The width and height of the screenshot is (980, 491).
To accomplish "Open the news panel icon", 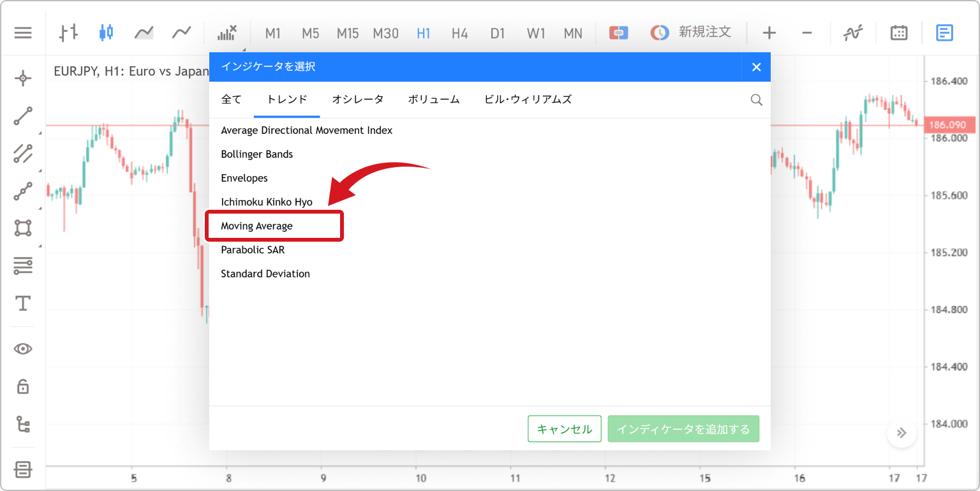I will 944,33.
